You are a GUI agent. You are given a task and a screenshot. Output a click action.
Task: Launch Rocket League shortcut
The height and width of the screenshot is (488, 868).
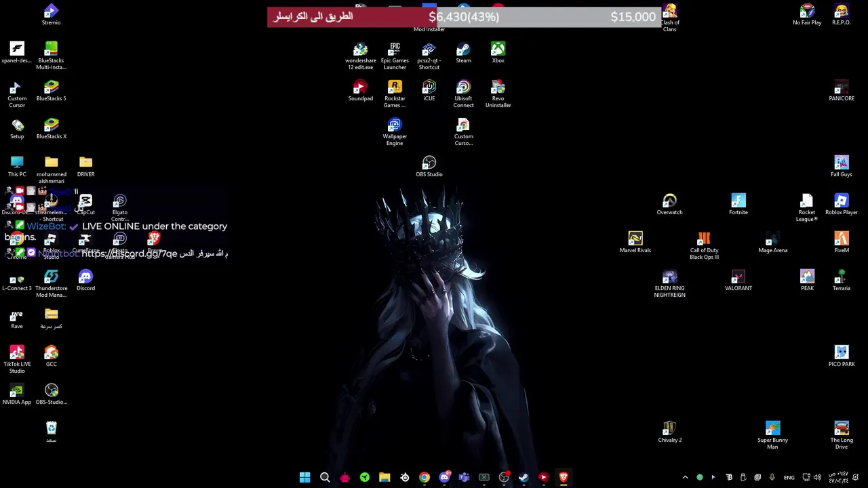pos(807,208)
